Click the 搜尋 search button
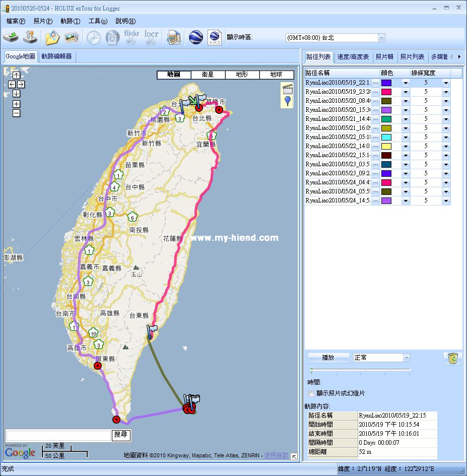467x476 pixels. [x=121, y=435]
